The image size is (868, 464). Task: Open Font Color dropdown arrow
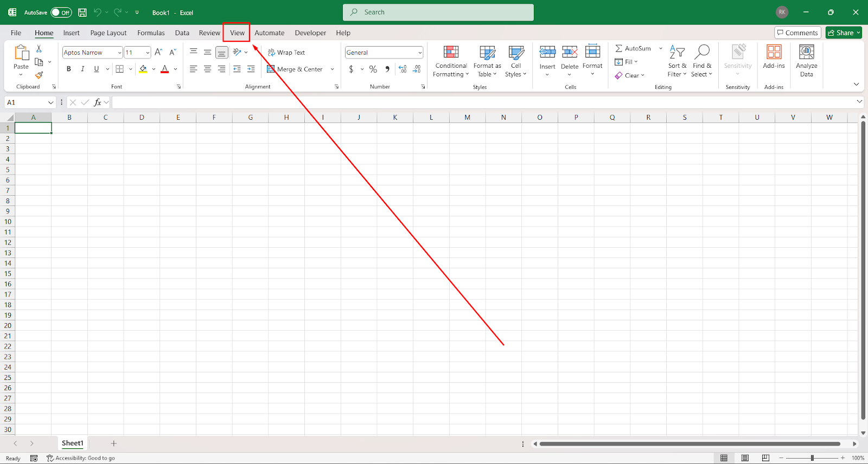[x=175, y=69]
